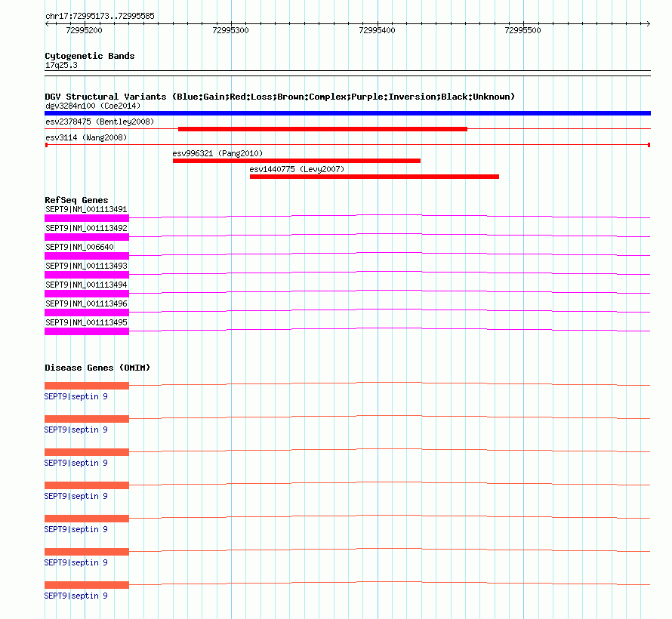The width and height of the screenshot is (672, 619).
Task: Click the left arrowhead of the ruler
Action: 47,24
